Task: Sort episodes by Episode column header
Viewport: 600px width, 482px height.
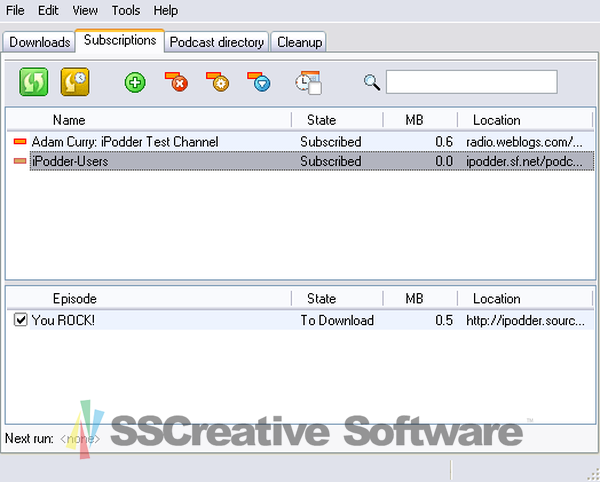Action: pyautogui.click(x=149, y=299)
